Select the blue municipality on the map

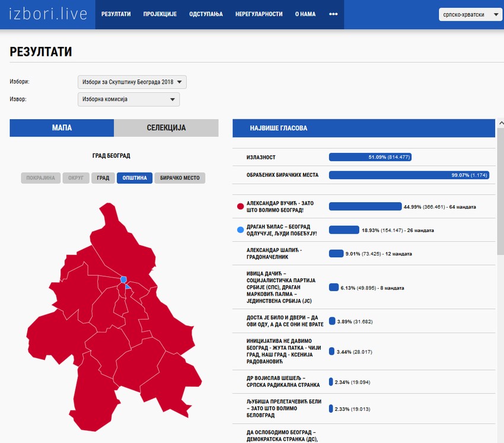[x=123, y=279]
